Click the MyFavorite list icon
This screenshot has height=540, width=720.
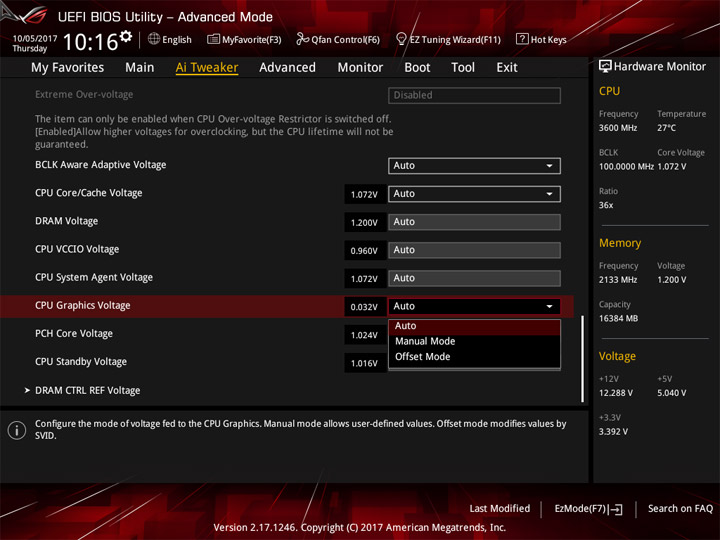click(x=213, y=39)
